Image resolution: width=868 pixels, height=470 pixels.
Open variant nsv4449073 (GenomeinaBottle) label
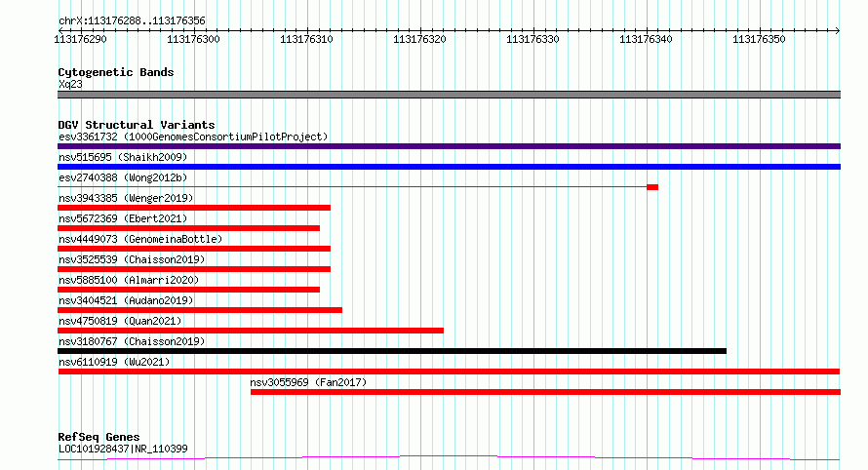tap(140, 239)
